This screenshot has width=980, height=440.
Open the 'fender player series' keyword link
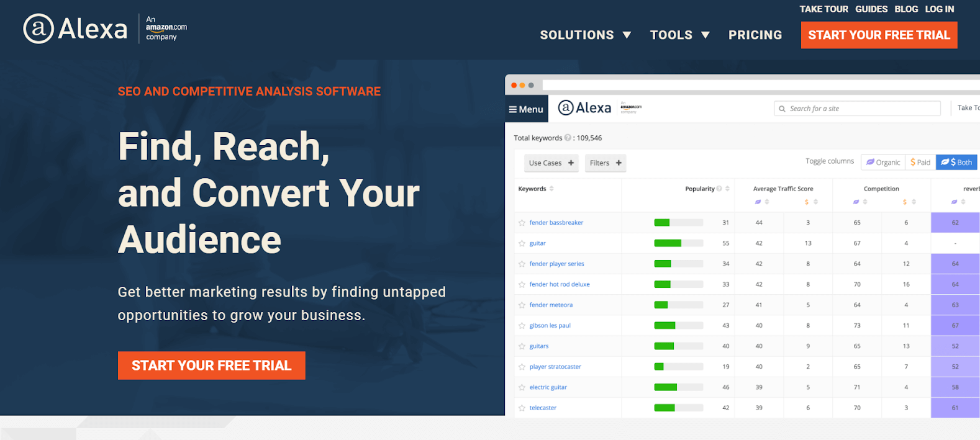(557, 264)
